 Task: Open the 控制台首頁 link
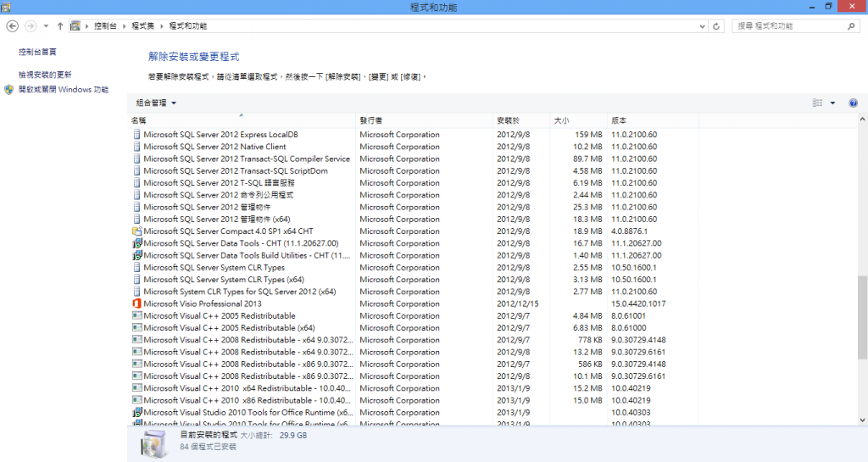[x=37, y=52]
